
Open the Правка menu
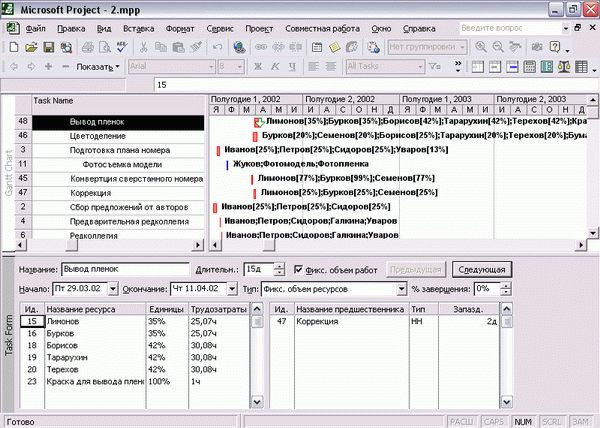[x=71, y=29]
